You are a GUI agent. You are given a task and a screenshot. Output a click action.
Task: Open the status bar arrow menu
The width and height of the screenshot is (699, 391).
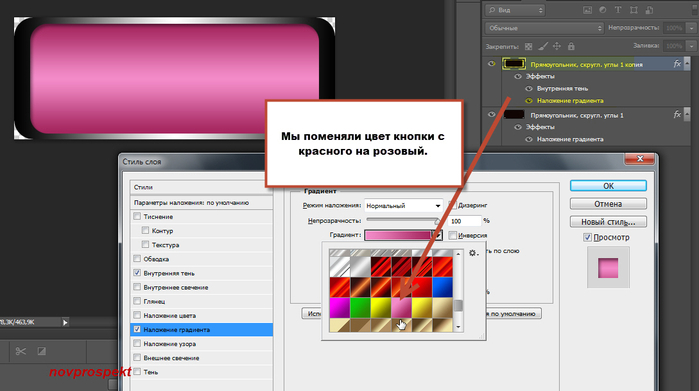click(x=65, y=322)
